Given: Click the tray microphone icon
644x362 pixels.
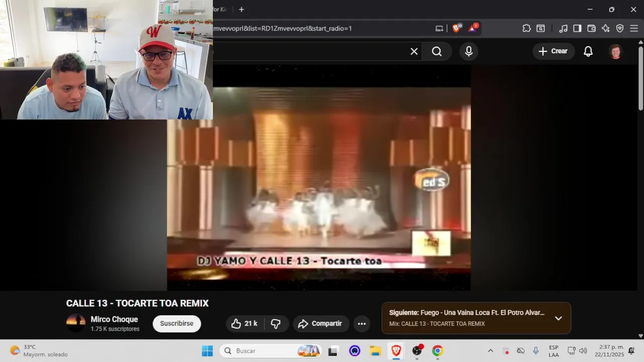Looking at the screenshot, I should [x=536, y=351].
